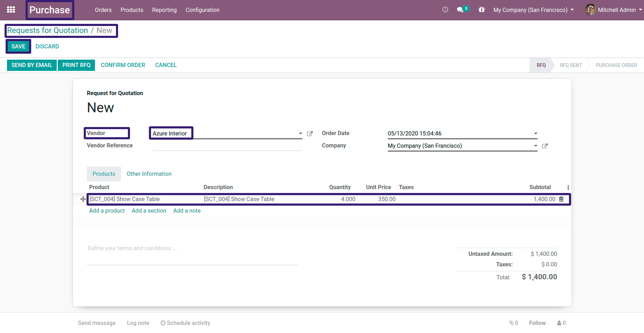Viewport: 644px width, 333px height.
Task: Expand the Order Date dropdown arrow
Action: click(535, 134)
